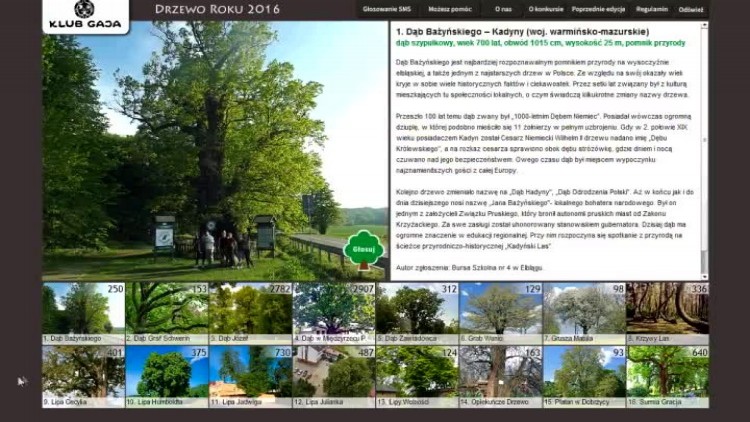Open the Głosowanie SMS menu item
Image resolution: width=750 pixels, height=422 pixels.
point(386,9)
